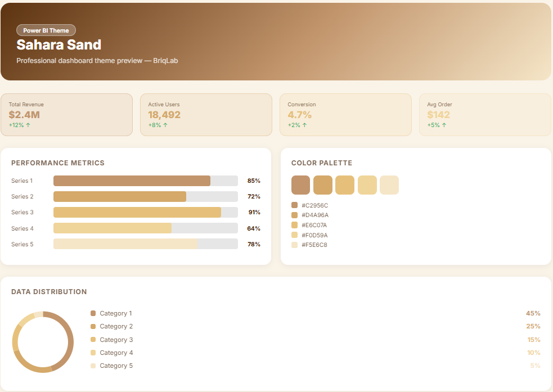Click the Sahara Sand title heading
Screen dimensions: 553x392
(59, 45)
